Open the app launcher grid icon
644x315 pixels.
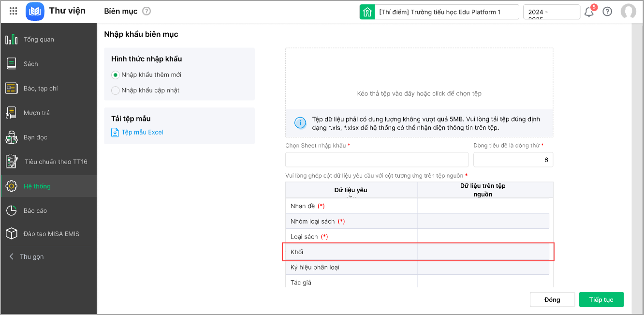point(14,11)
